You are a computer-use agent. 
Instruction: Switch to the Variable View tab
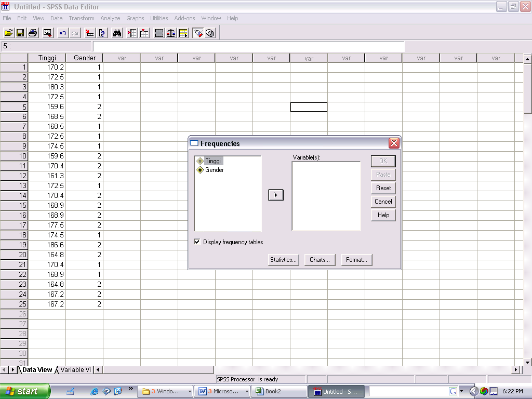pyautogui.click(x=75, y=369)
